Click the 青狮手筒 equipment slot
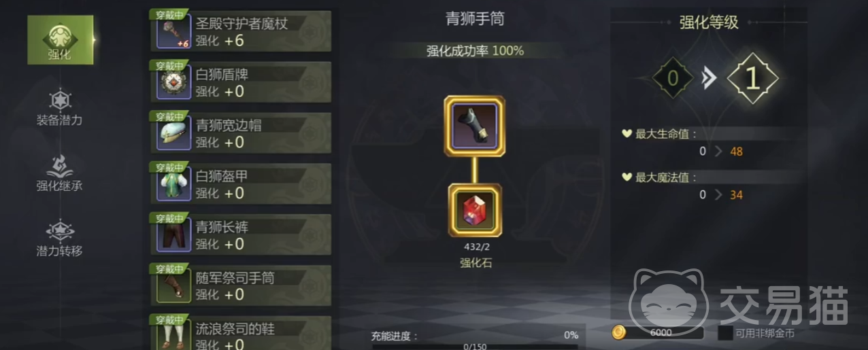Screen dimensions: 868x350 [475, 126]
